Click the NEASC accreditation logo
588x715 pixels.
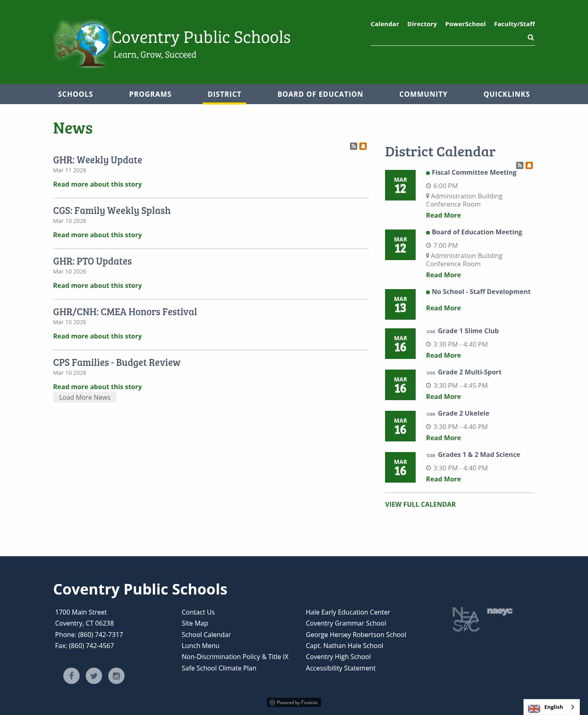[x=466, y=619]
